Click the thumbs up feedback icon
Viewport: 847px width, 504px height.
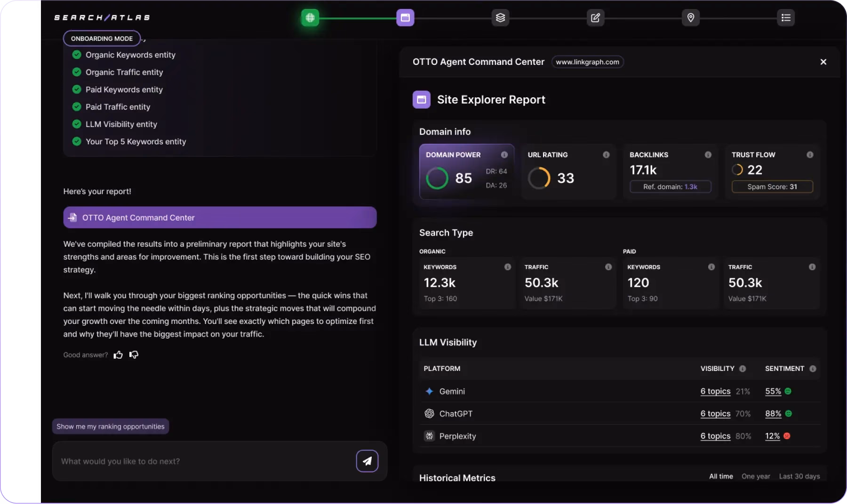coord(118,355)
